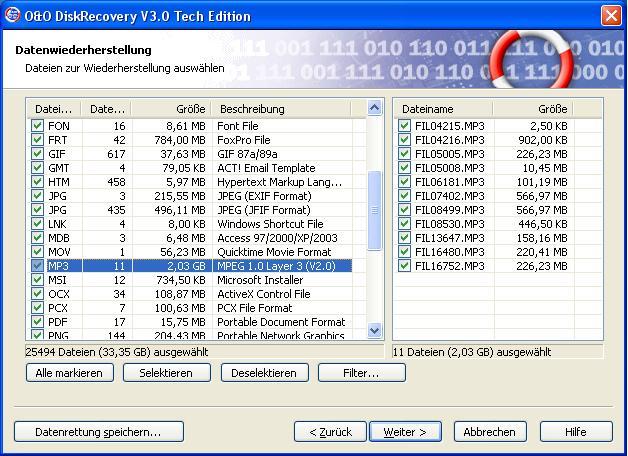
Task: Sort file types by Größe column header
Action: [172, 109]
